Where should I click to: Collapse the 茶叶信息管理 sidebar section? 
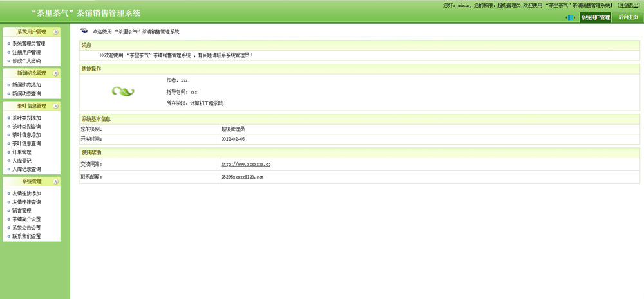[x=56, y=106]
